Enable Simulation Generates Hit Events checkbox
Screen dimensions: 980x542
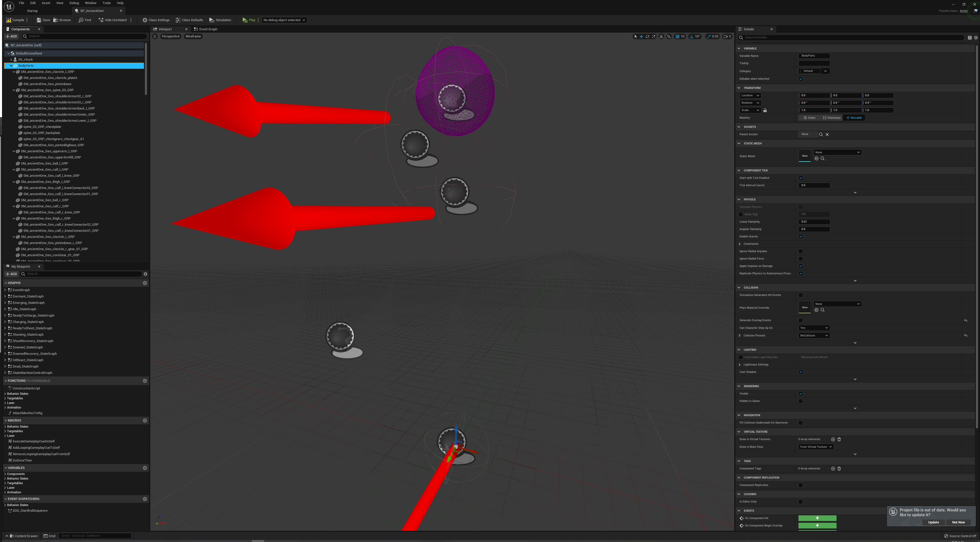click(800, 295)
